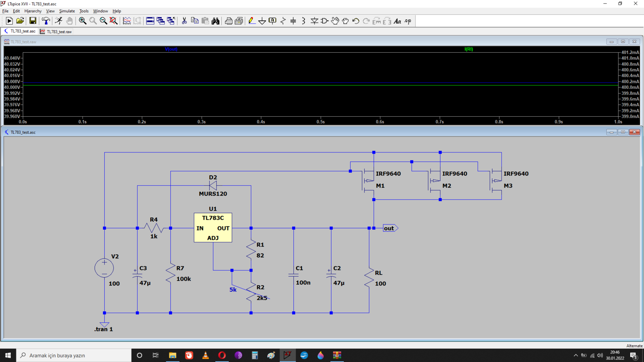The height and width of the screenshot is (362, 644).
Task: Select the SPICE directive '.op' tool
Action: [x=408, y=21]
